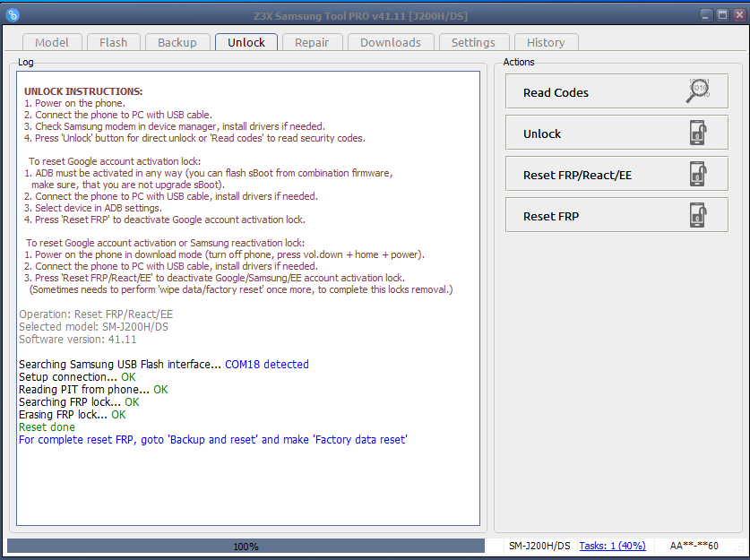The height and width of the screenshot is (560, 750).
Task: Click the 100% progress bar
Action: click(246, 547)
